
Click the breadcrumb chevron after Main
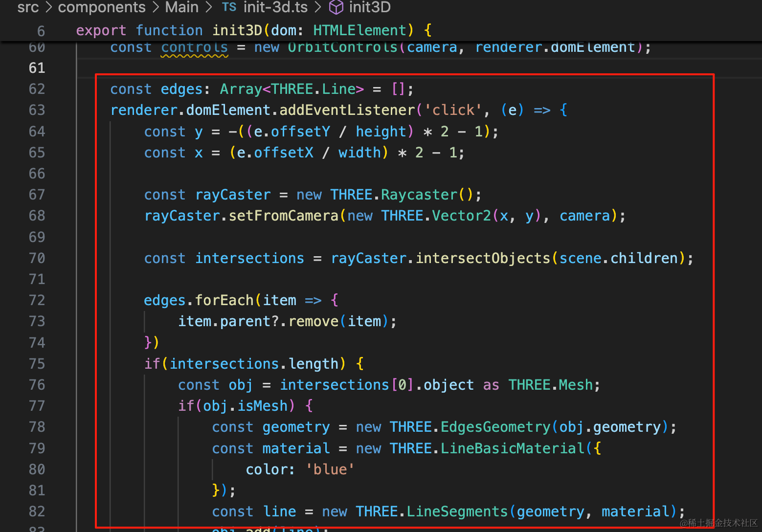click(x=209, y=8)
